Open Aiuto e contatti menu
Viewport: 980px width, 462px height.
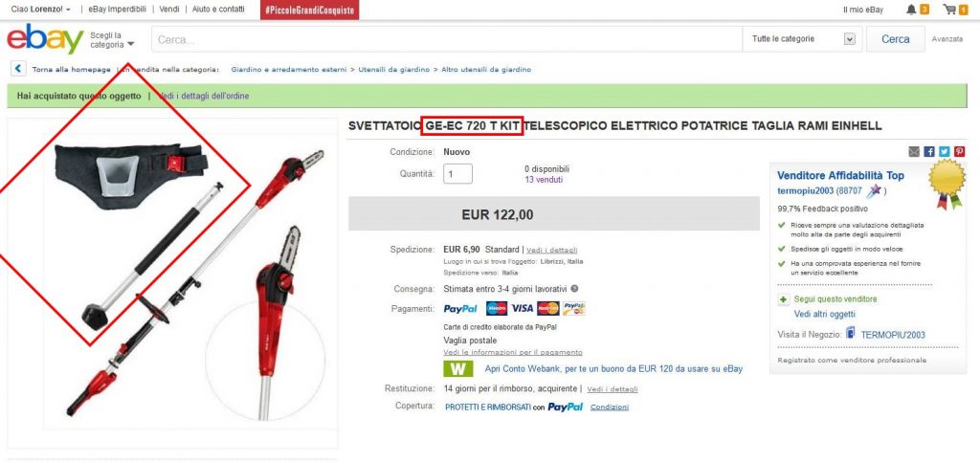(x=218, y=10)
